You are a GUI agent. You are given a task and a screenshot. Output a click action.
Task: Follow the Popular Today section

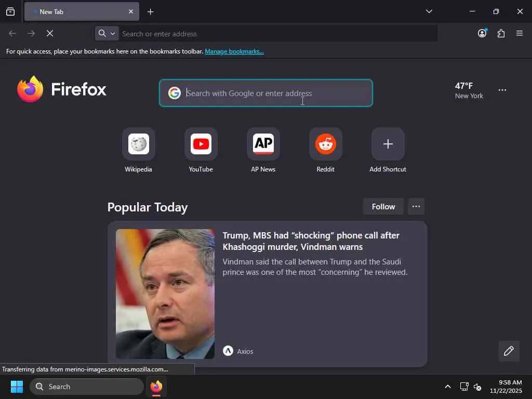(x=383, y=206)
